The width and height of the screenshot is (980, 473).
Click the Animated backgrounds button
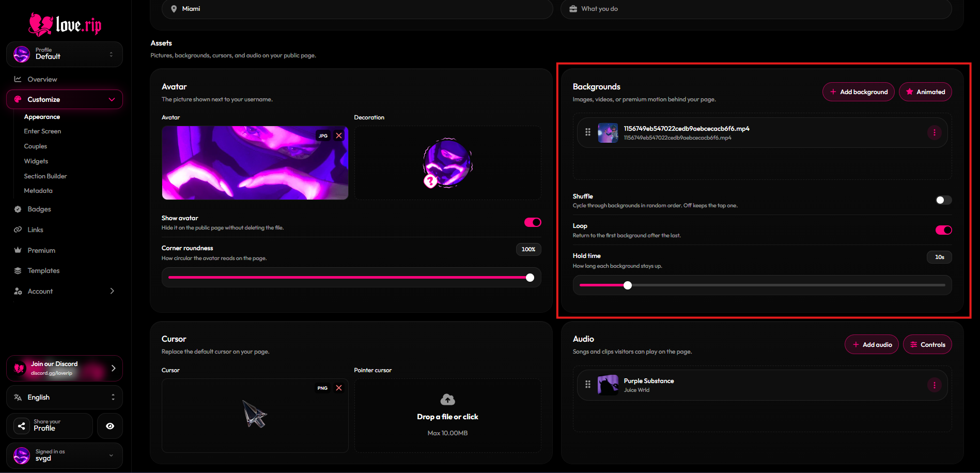[925, 91]
